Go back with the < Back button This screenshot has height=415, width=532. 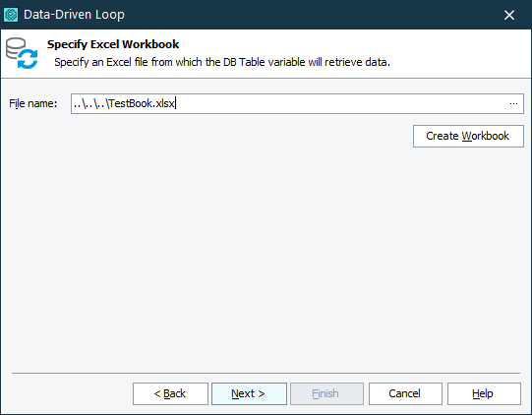170,393
